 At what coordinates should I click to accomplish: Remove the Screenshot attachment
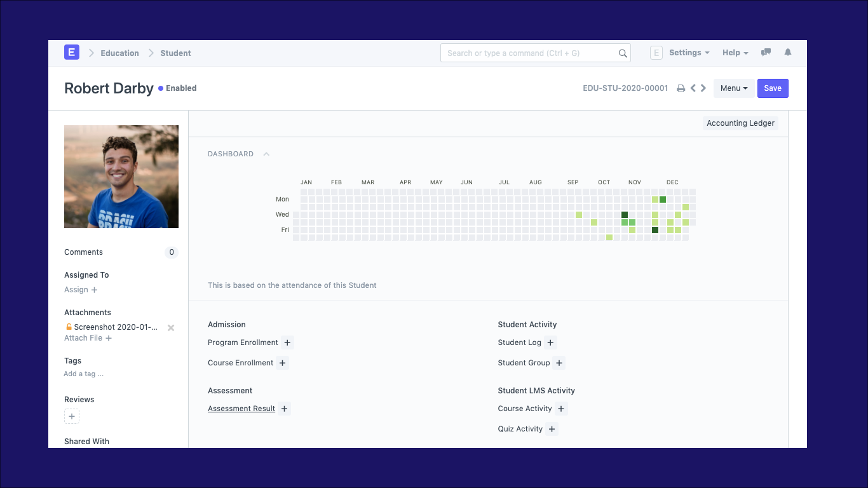pyautogui.click(x=170, y=328)
